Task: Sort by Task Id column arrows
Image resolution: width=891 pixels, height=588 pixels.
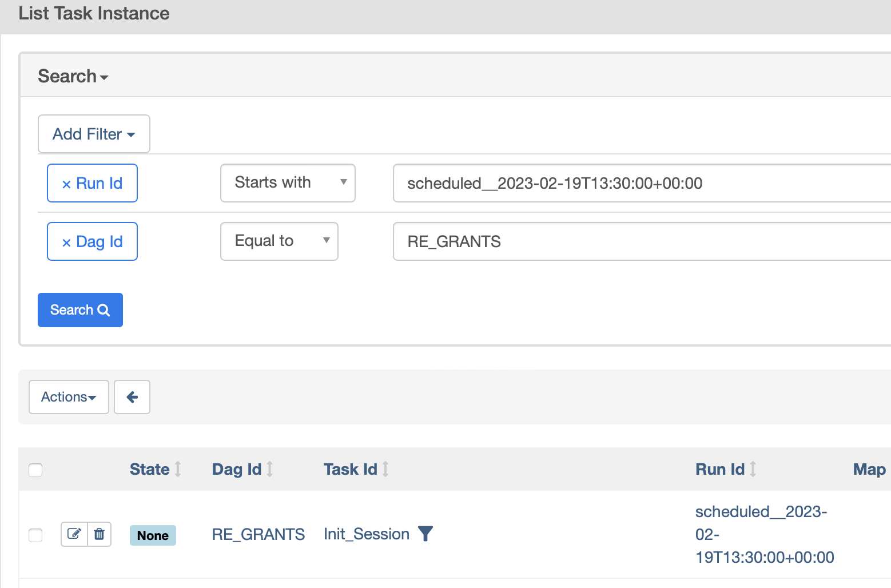Action: [386, 469]
